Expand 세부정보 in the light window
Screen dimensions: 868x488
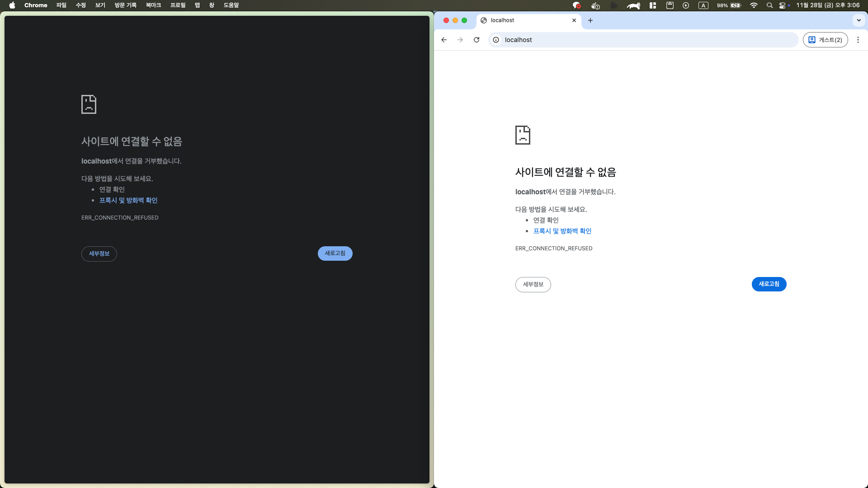pos(533,284)
